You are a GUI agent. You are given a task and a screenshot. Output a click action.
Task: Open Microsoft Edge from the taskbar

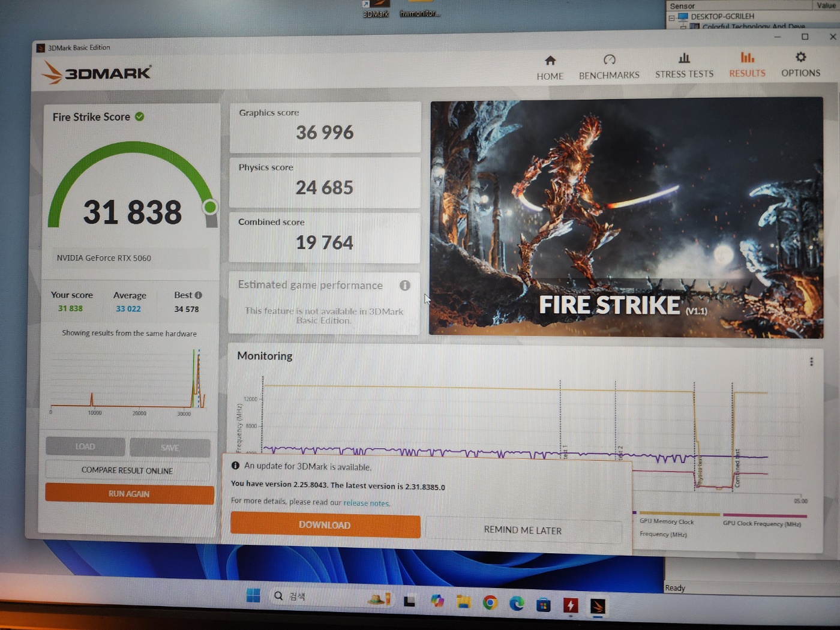pos(517,604)
